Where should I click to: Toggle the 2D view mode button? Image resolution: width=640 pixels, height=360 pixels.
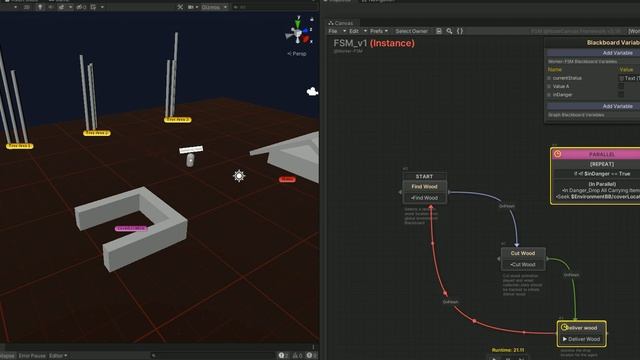coord(27,7)
